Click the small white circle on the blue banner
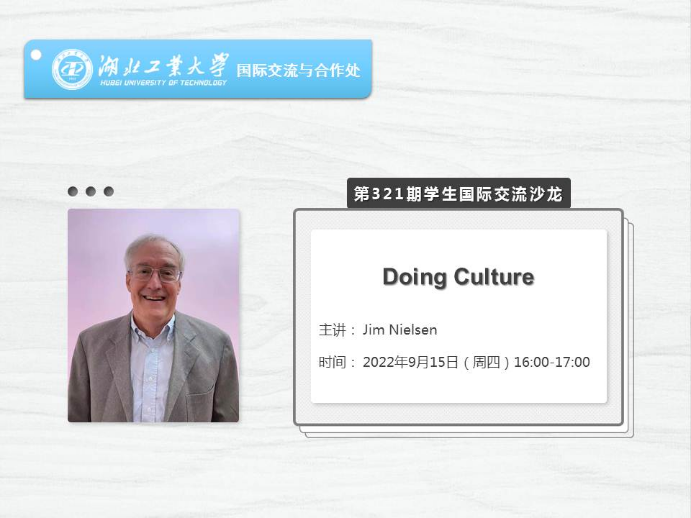Viewport: 691px width, 518px height. tap(36, 54)
